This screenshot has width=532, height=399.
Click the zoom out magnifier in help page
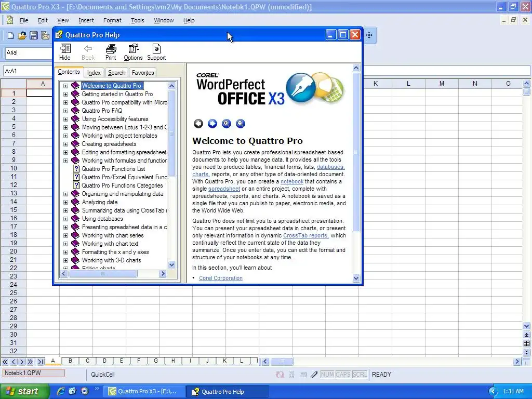click(240, 124)
